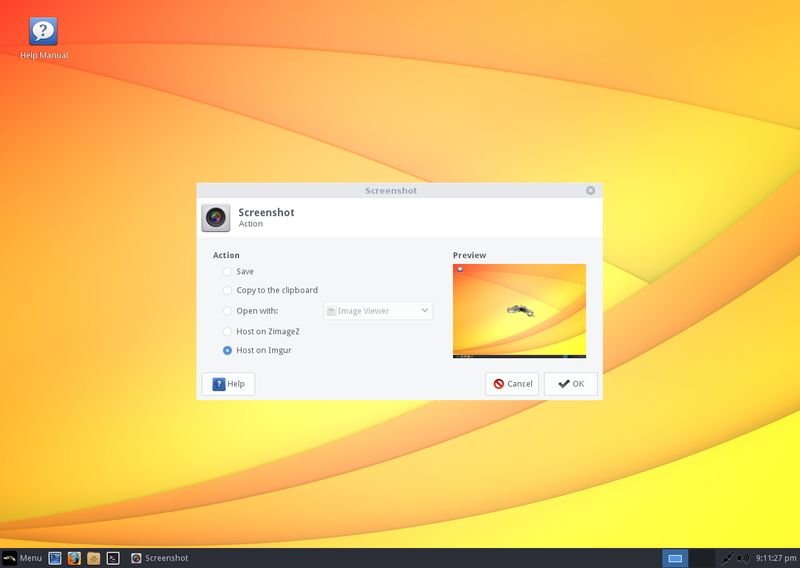Click the screenshot preview thumbnail
The height and width of the screenshot is (568, 800).
pyautogui.click(x=519, y=311)
